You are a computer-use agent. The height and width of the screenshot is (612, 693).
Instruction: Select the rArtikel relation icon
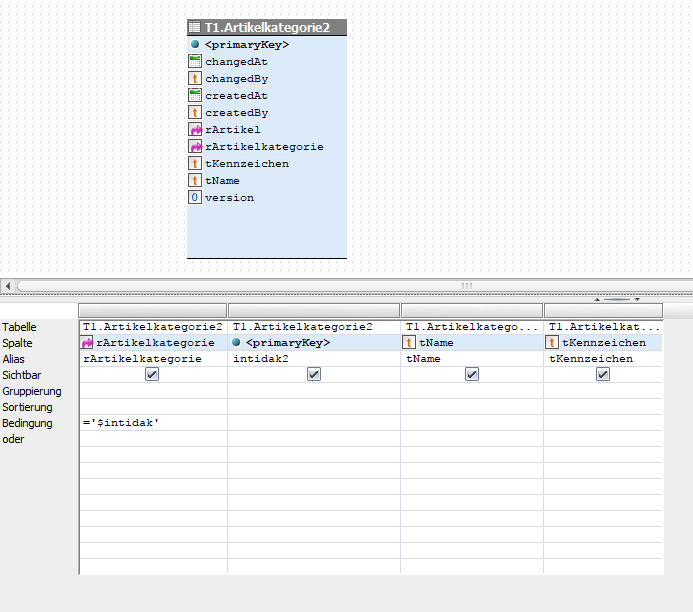pyautogui.click(x=195, y=130)
